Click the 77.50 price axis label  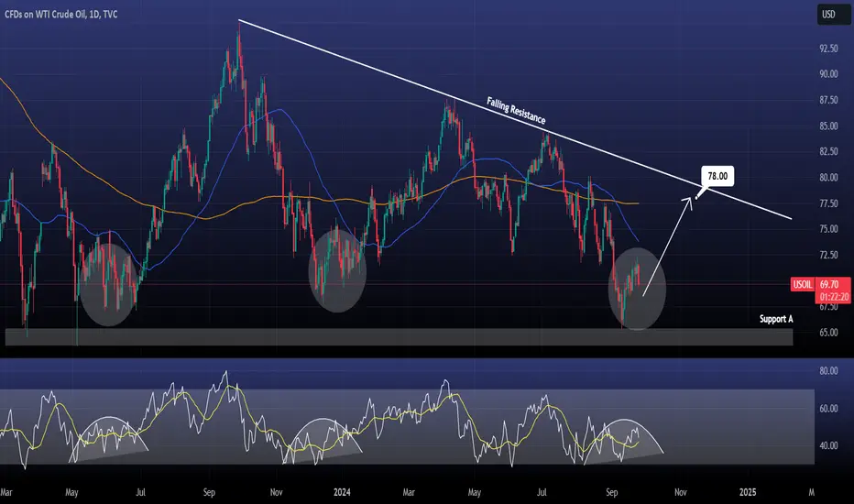point(828,203)
